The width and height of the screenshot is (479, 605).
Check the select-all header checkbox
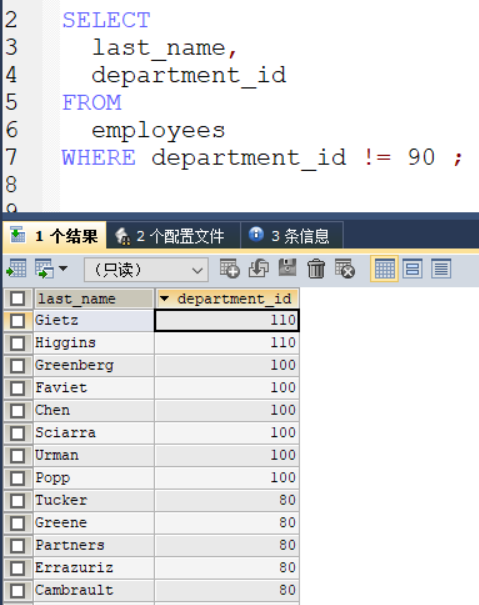tap(18, 299)
